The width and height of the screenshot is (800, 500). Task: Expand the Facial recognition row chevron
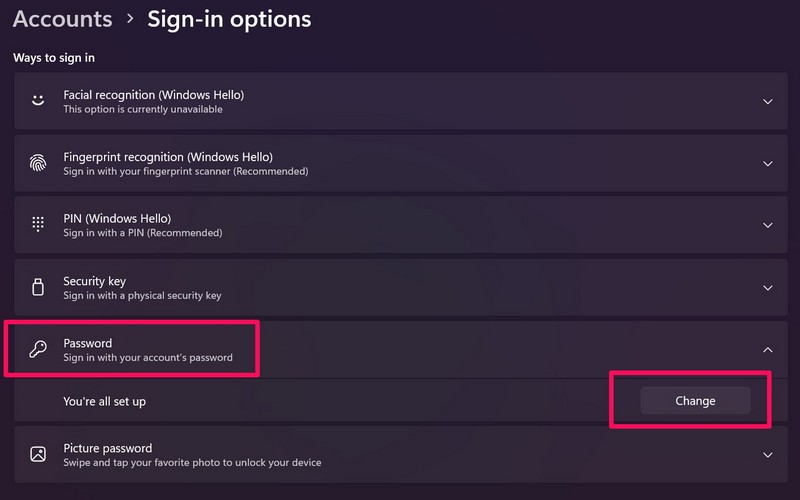(767, 101)
